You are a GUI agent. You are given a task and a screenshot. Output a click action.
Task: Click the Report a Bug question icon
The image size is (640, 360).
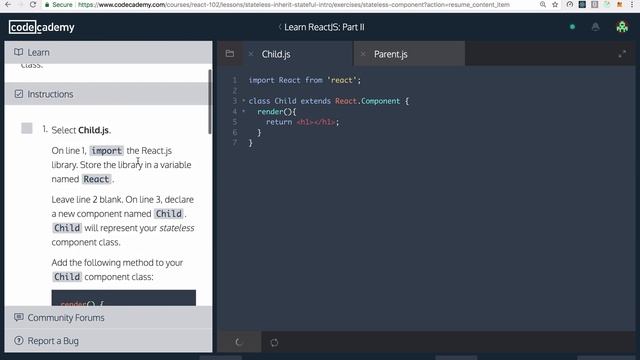click(18, 340)
